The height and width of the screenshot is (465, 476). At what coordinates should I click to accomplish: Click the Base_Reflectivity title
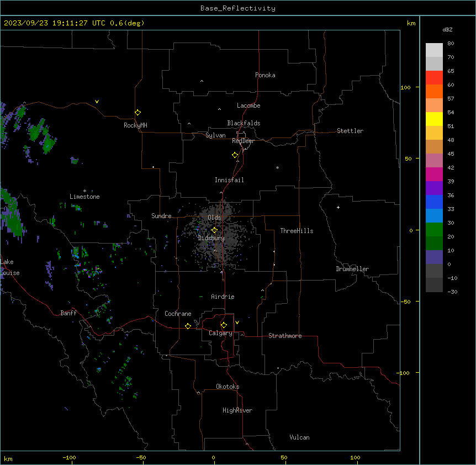coord(238,8)
